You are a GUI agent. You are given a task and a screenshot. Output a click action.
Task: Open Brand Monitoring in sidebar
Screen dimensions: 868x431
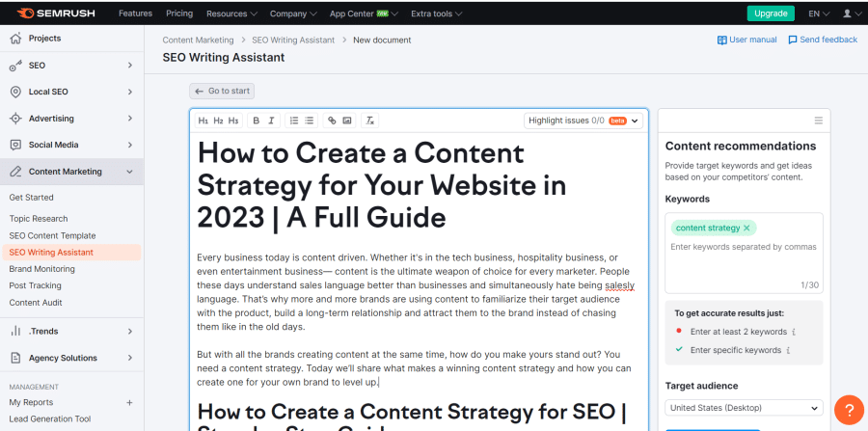point(42,269)
